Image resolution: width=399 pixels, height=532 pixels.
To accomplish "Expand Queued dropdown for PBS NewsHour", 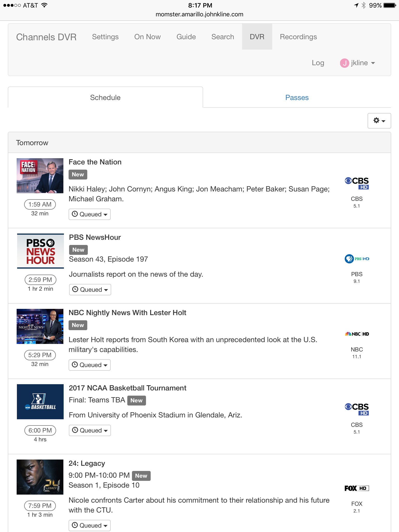I will (90, 290).
